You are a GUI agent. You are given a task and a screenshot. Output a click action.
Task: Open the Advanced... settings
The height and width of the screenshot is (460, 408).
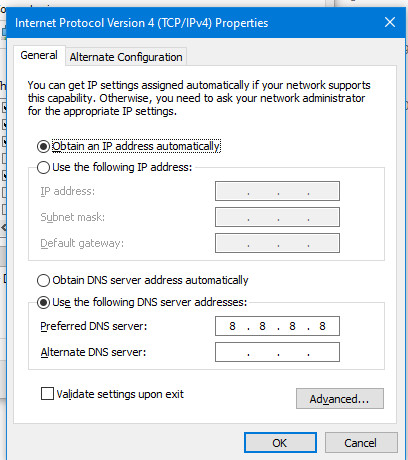340,399
